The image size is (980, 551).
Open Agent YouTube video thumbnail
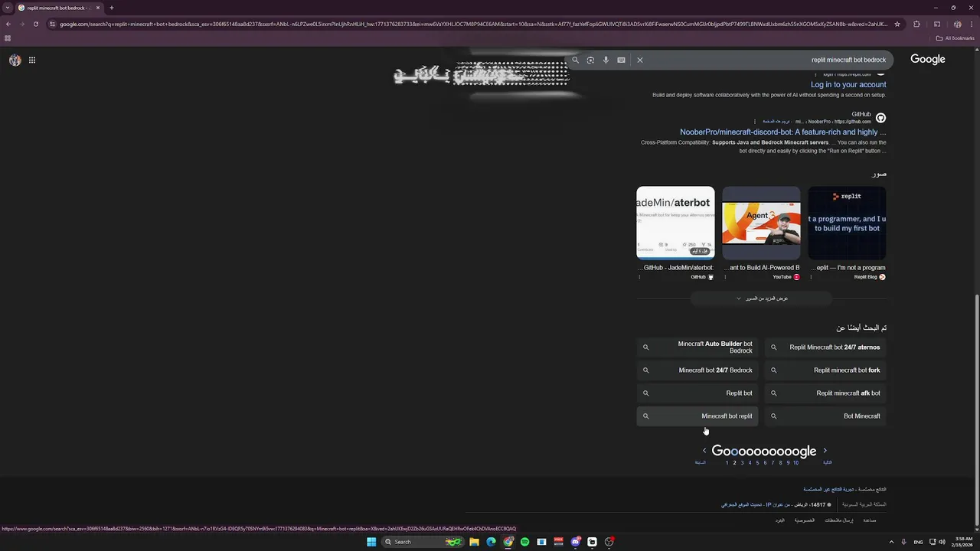tap(761, 223)
